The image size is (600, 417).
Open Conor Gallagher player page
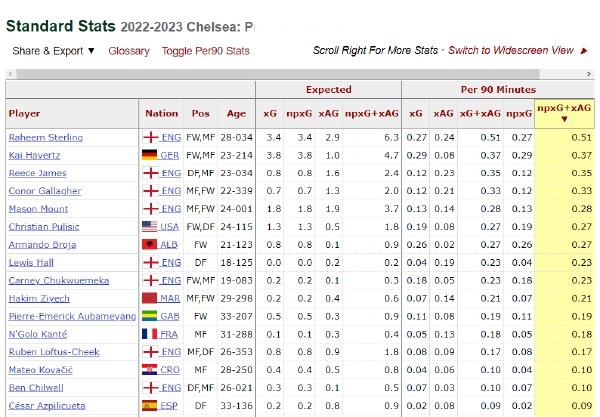click(45, 191)
